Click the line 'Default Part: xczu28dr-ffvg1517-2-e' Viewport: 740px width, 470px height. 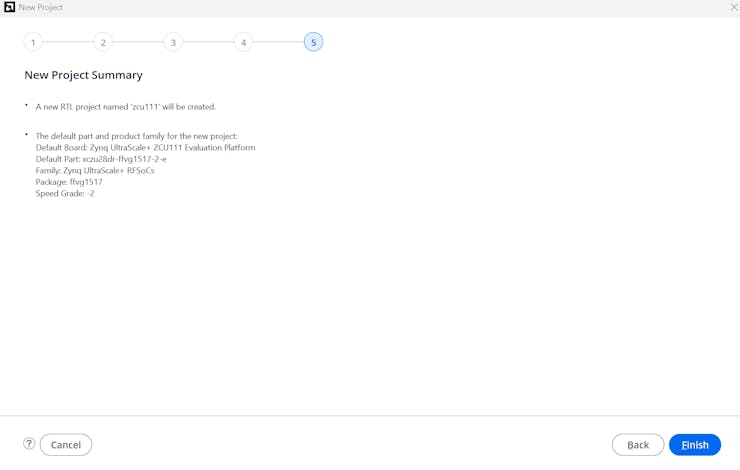point(101,159)
